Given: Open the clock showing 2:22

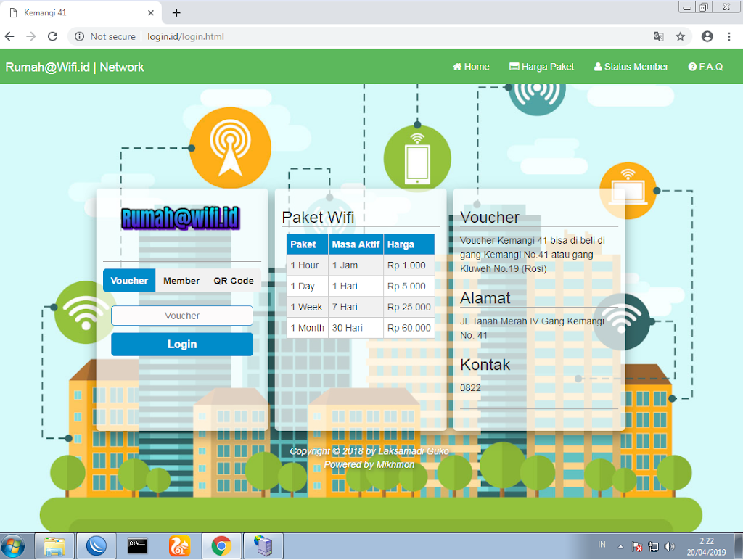Looking at the screenshot, I should point(707,547).
